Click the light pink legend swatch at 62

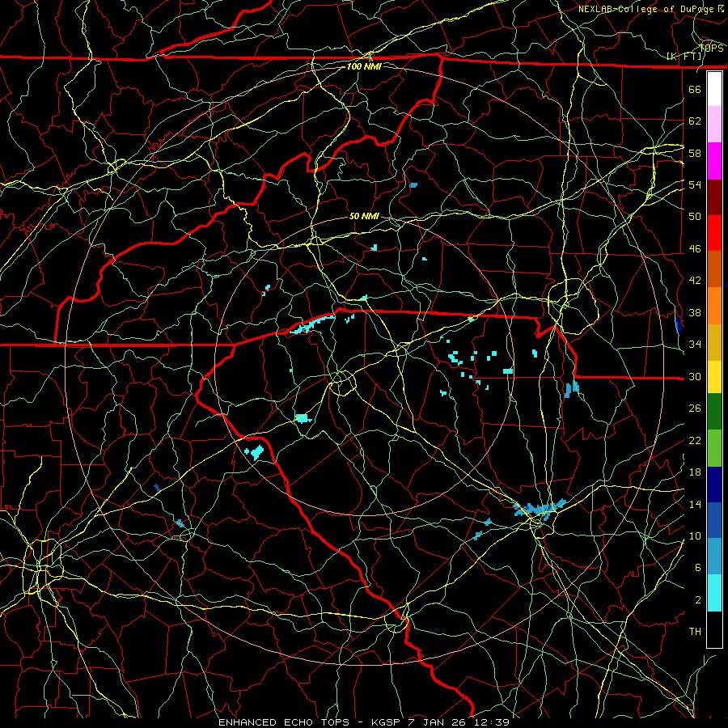[714, 125]
